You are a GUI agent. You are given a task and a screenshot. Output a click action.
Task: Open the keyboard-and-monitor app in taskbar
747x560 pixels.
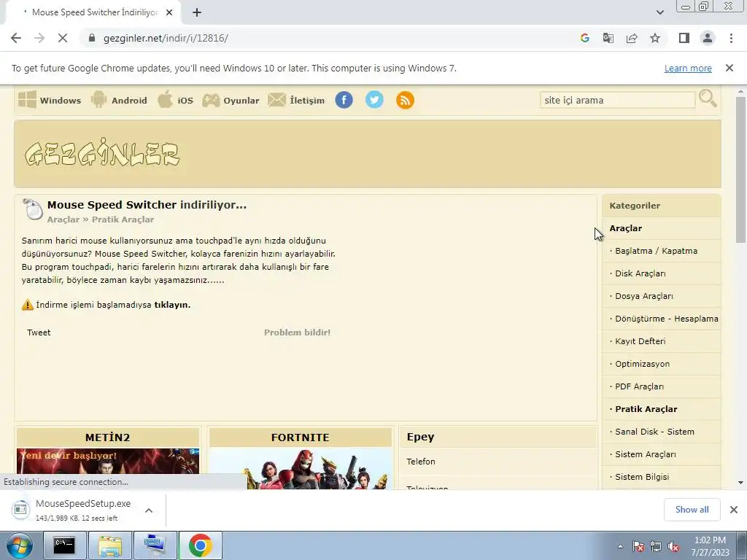155,545
